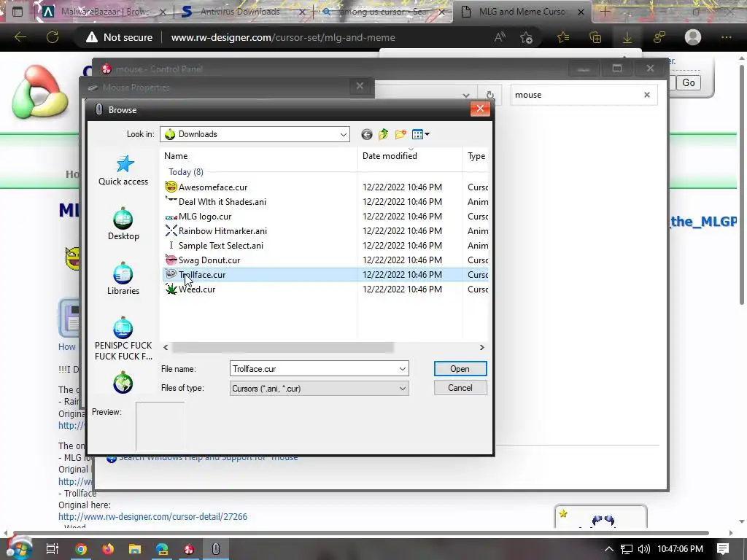Add this page to favorites
Image resolution: width=747 pixels, height=560 pixels.
pyautogui.click(x=527, y=37)
